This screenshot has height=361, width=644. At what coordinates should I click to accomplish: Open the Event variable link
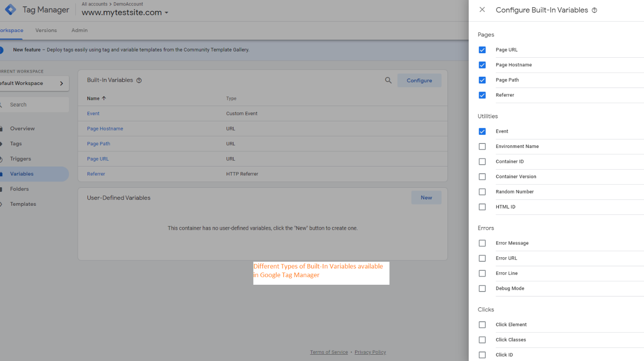point(93,114)
